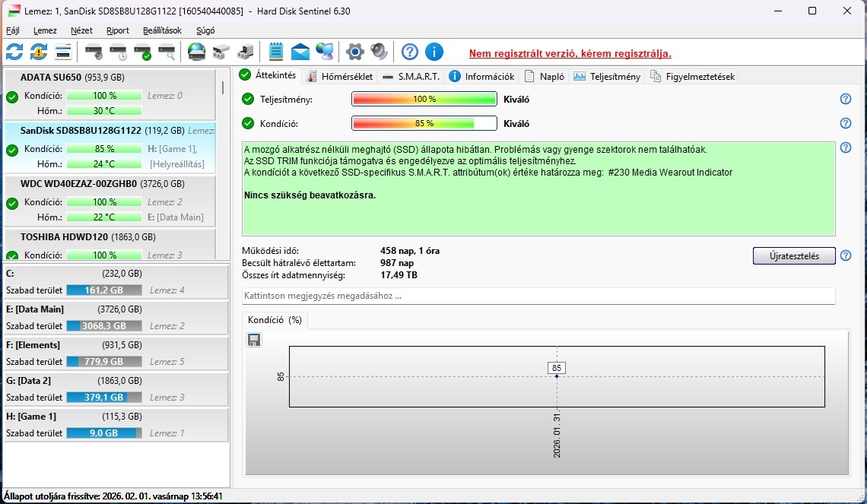Viewport: 867px width, 504px height.
Task: Click green check icon of WDC WD40EZAZ
Action: pyautogui.click(x=12, y=204)
